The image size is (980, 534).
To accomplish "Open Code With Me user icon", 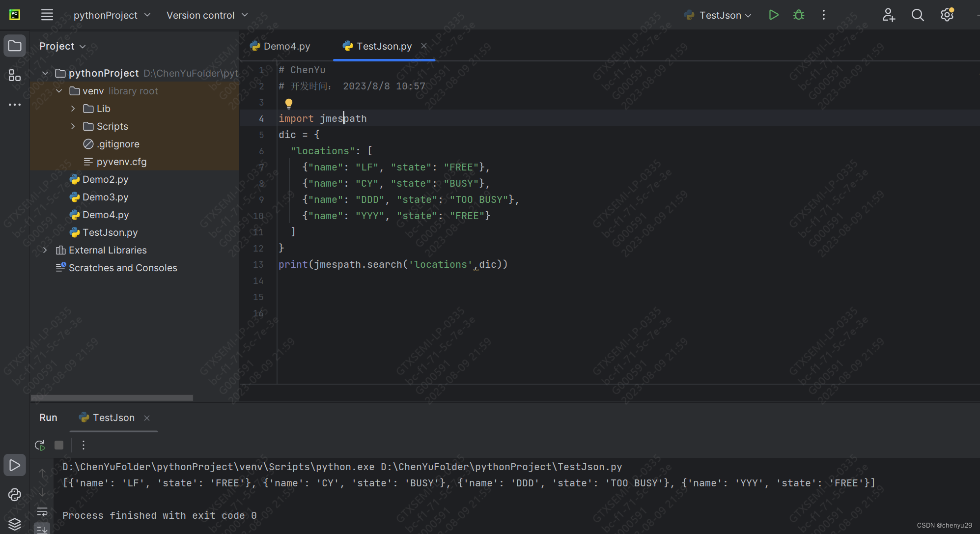I will [888, 15].
